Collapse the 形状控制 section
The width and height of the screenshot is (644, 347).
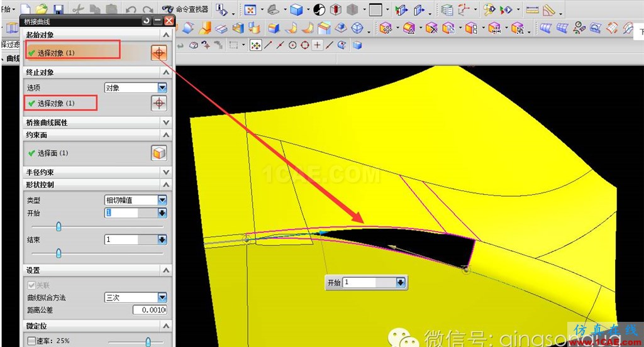pos(165,185)
